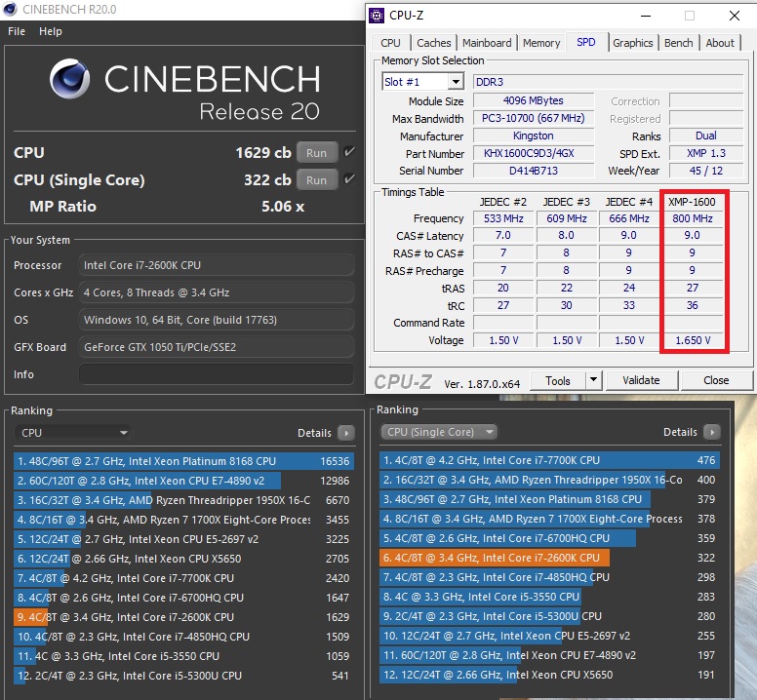Click the Validate button
The width and height of the screenshot is (757, 700).
coord(642,380)
